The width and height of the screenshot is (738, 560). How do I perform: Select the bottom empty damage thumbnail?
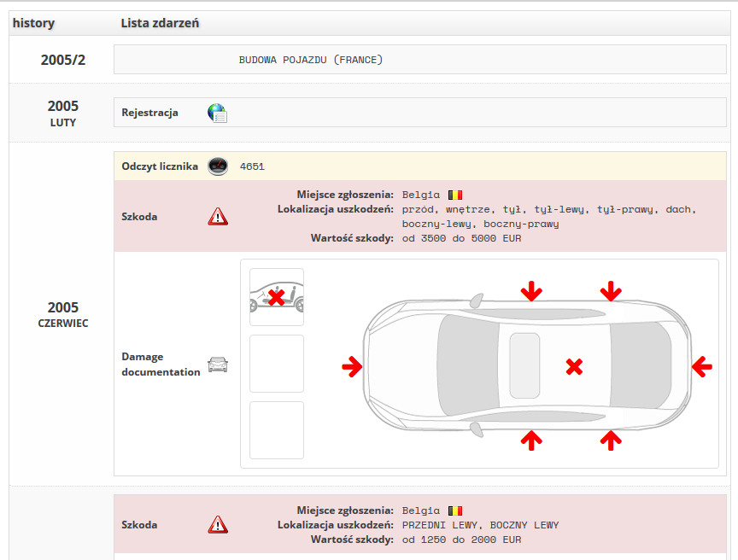click(x=277, y=430)
